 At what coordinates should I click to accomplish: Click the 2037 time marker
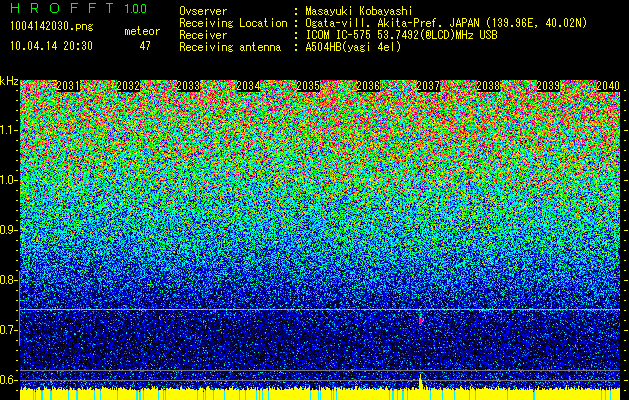(428, 86)
